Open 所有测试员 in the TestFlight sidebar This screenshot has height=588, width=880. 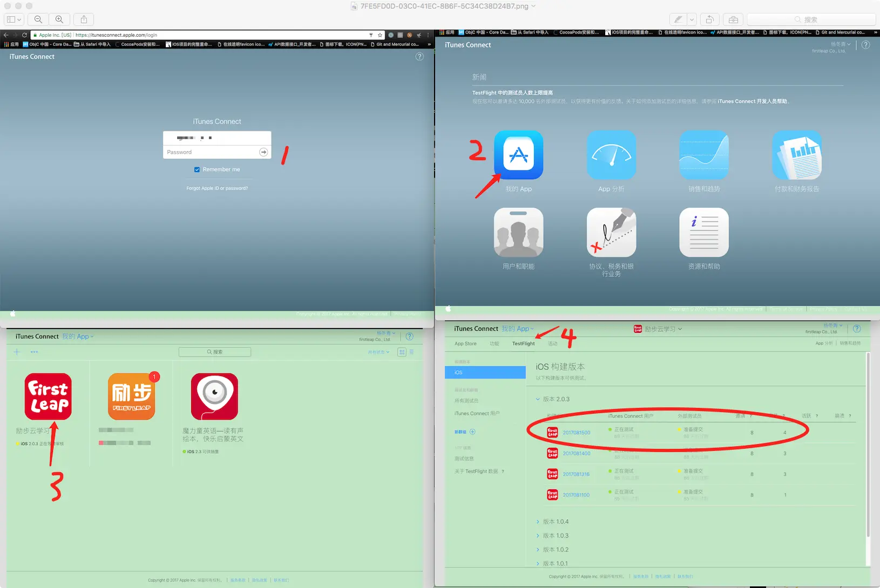(x=466, y=401)
